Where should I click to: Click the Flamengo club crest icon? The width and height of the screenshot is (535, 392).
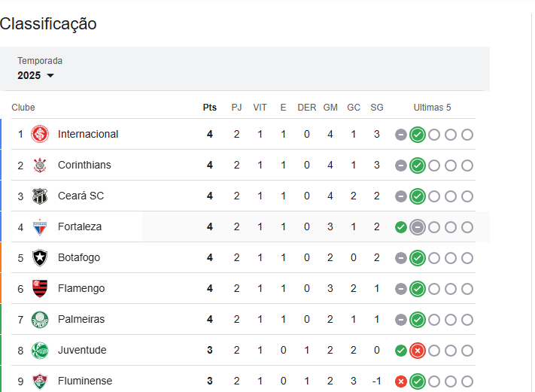point(40,288)
